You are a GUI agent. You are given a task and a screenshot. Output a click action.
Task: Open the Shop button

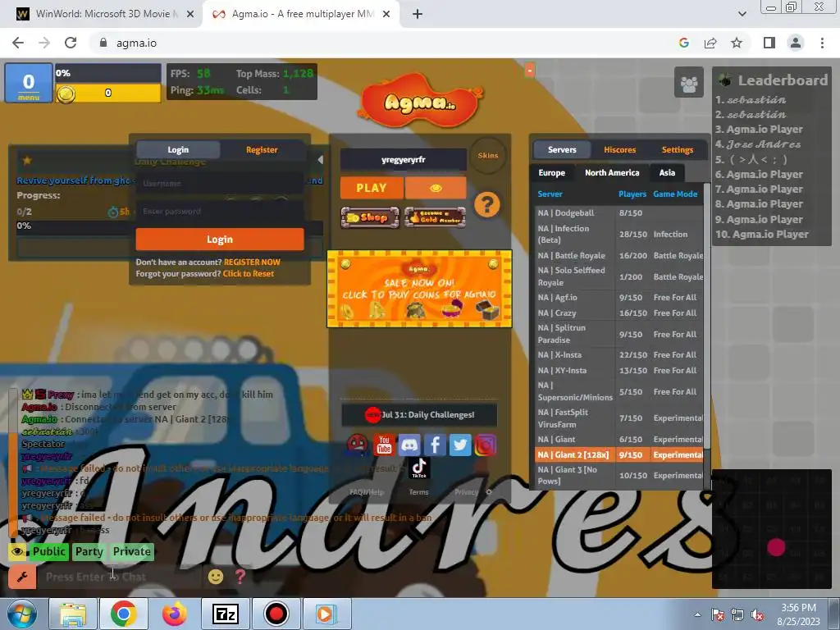[370, 217]
